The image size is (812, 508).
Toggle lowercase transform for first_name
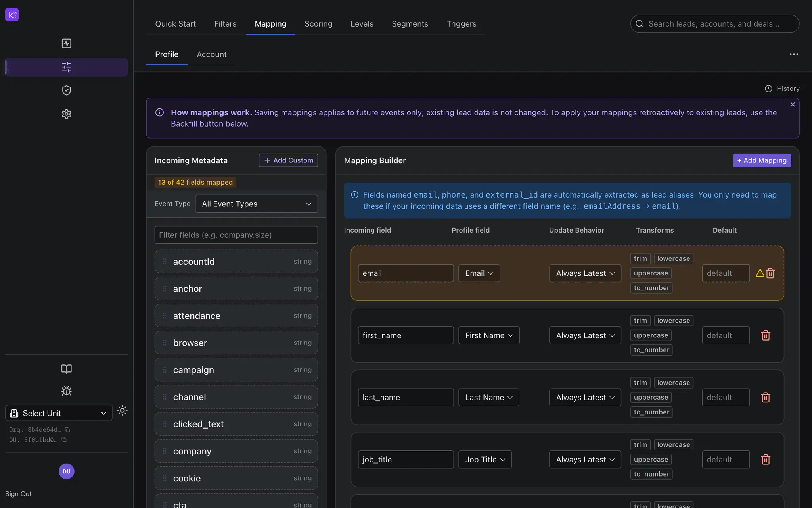[673, 320]
